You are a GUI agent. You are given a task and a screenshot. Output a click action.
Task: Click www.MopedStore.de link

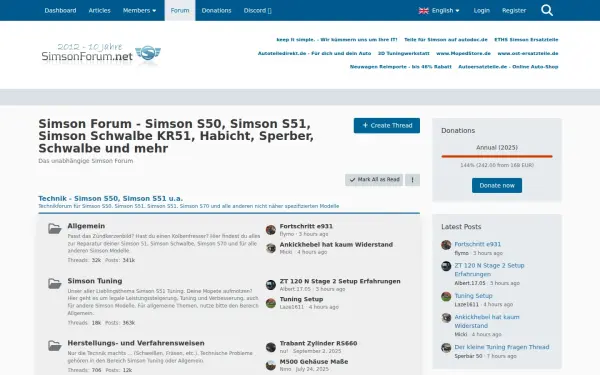pyautogui.click(x=463, y=54)
